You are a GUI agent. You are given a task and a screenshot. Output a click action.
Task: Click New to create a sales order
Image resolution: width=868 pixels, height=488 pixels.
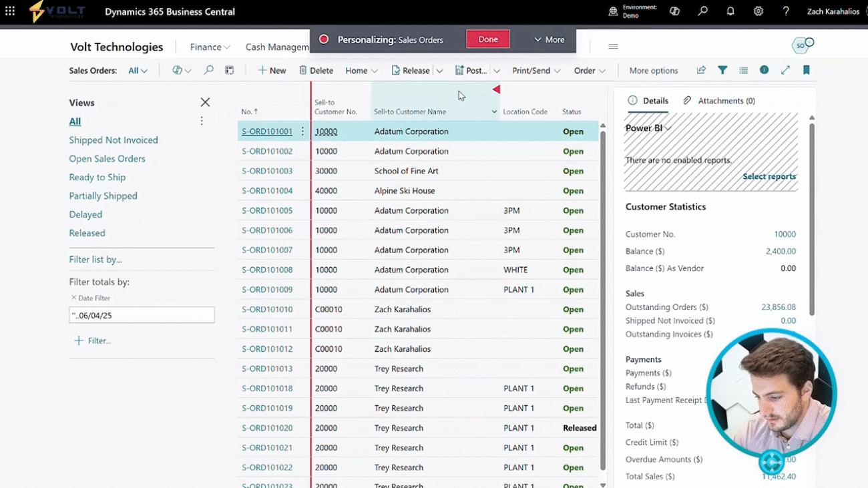272,70
